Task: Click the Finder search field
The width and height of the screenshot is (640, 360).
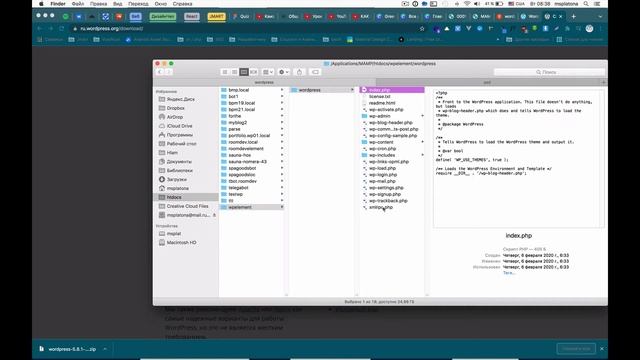Action: (x=549, y=72)
